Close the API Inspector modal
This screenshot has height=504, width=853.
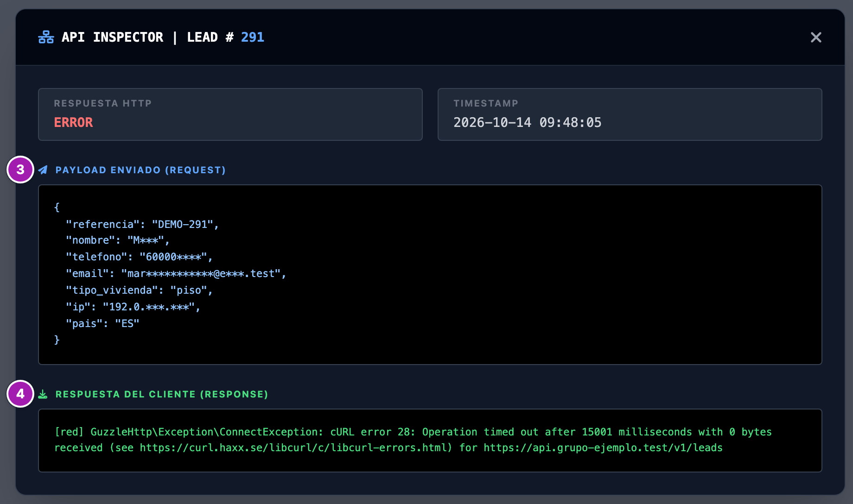point(816,37)
